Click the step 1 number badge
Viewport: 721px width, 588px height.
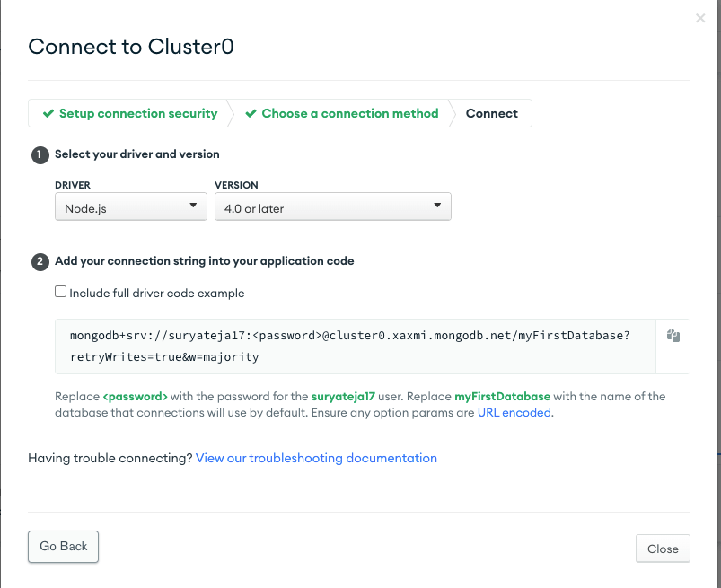(40, 155)
